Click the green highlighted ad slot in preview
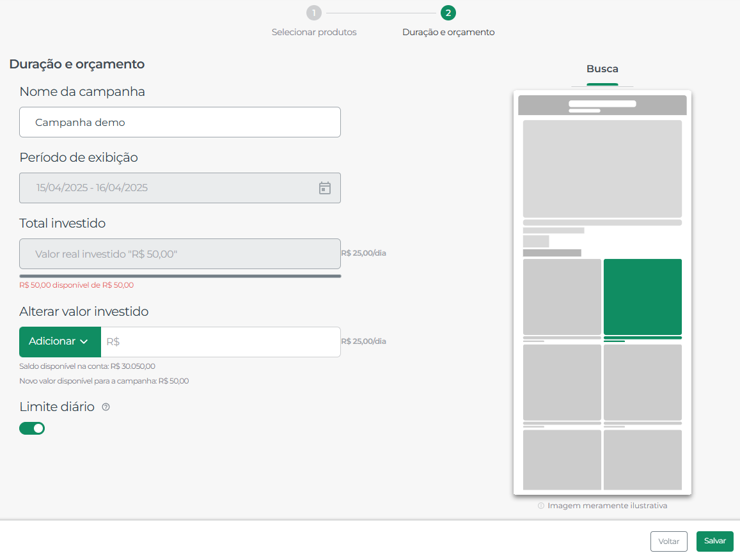Image resolution: width=740 pixels, height=560 pixels. (642, 297)
